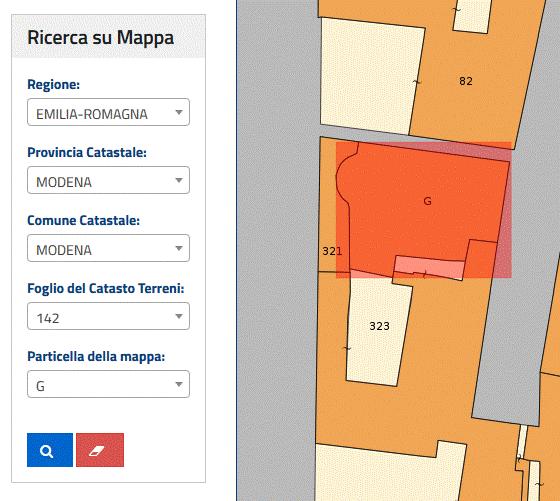Screen dimensions: 560x501
Task: Expand the Provincia Catastale dropdown
Action: point(108,180)
